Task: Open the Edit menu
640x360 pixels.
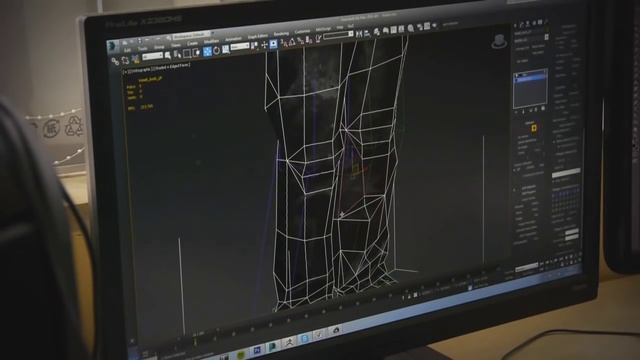Action: [127, 50]
